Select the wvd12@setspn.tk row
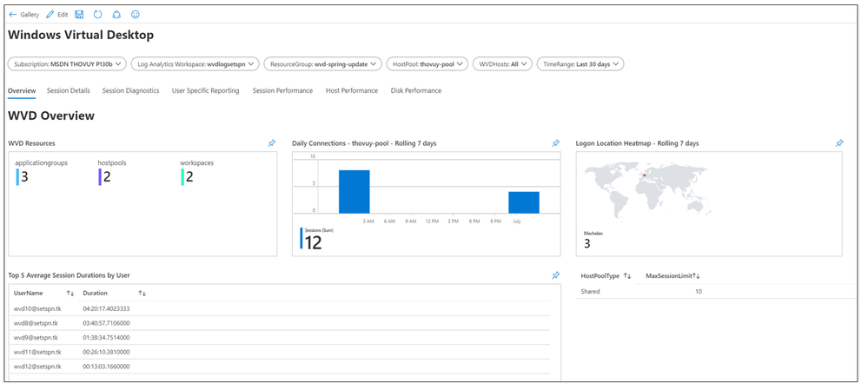This screenshot has width=868, height=390. click(x=280, y=367)
